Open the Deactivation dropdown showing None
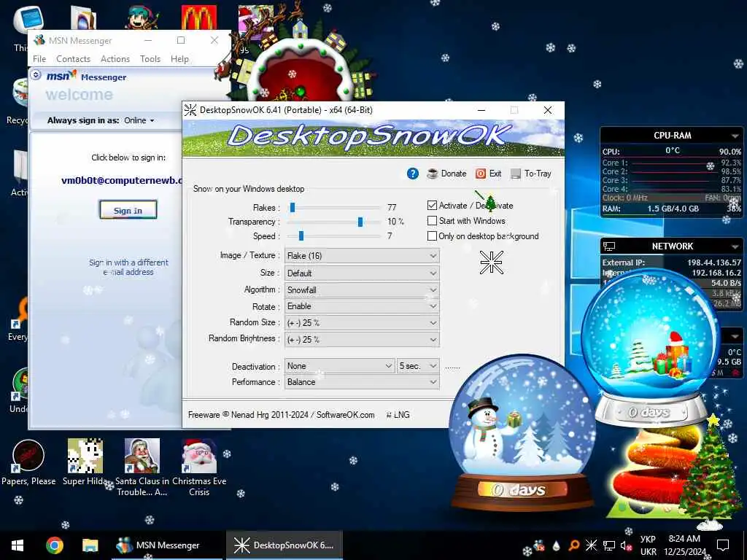This screenshot has width=747, height=560. 339,366
